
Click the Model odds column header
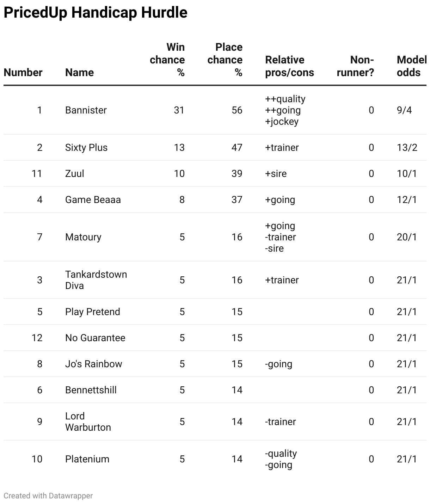coord(411,66)
